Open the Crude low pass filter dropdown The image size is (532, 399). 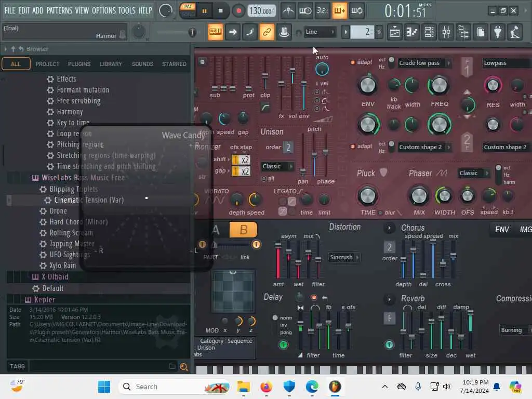tap(424, 63)
